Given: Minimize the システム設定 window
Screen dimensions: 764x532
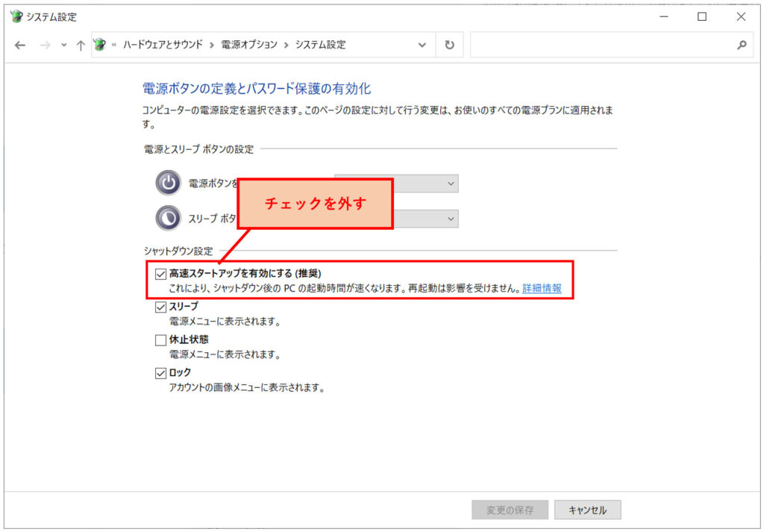Looking at the screenshot, I should point(663,16).
